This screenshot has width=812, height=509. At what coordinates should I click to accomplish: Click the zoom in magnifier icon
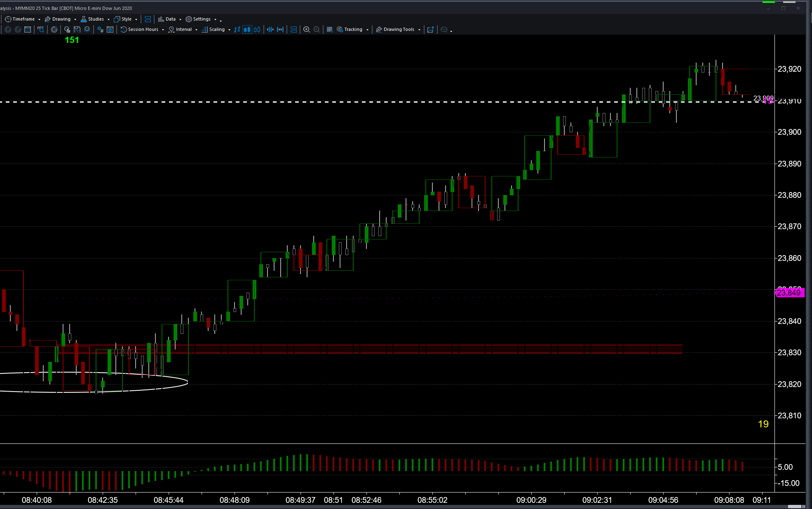306,29
